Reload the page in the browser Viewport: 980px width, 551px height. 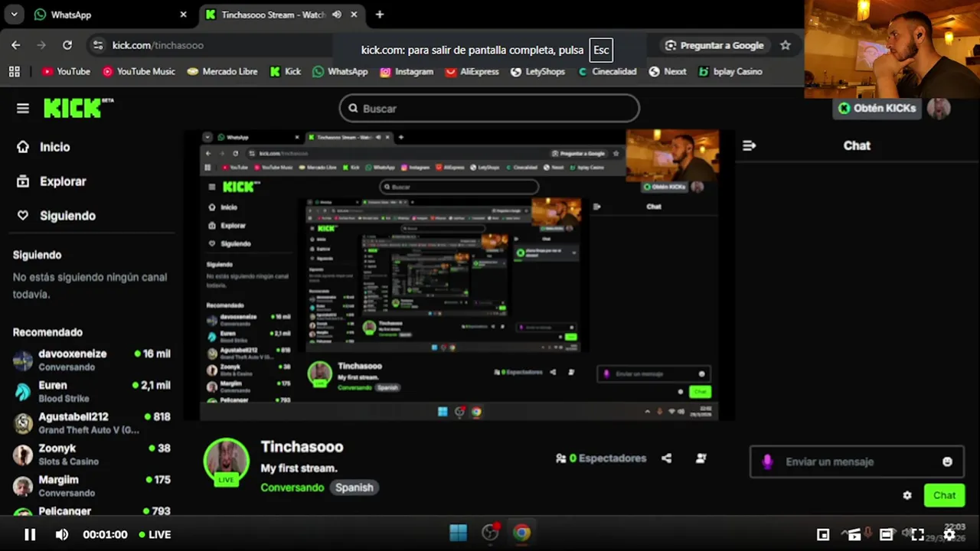[x=67, y=45]
